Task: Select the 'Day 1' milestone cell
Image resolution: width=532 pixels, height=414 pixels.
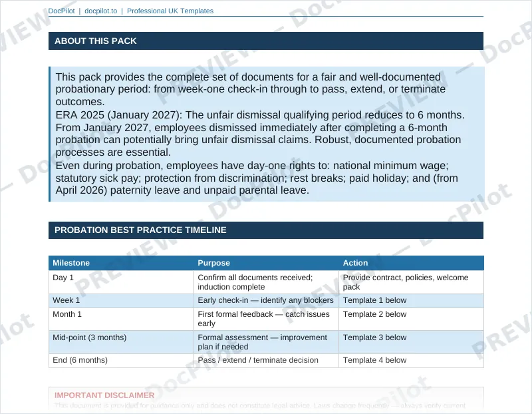Action: click(x=121, y=282)
